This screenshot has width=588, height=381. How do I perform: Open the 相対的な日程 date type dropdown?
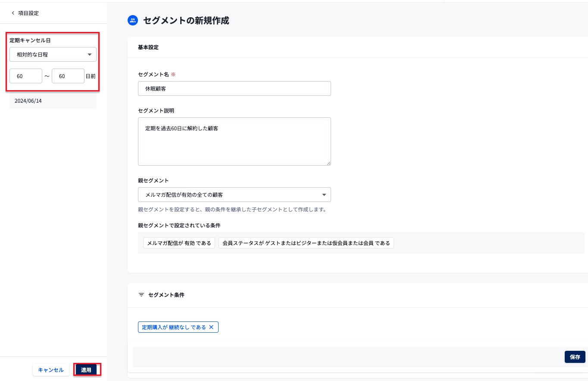(x=53, y=54)
